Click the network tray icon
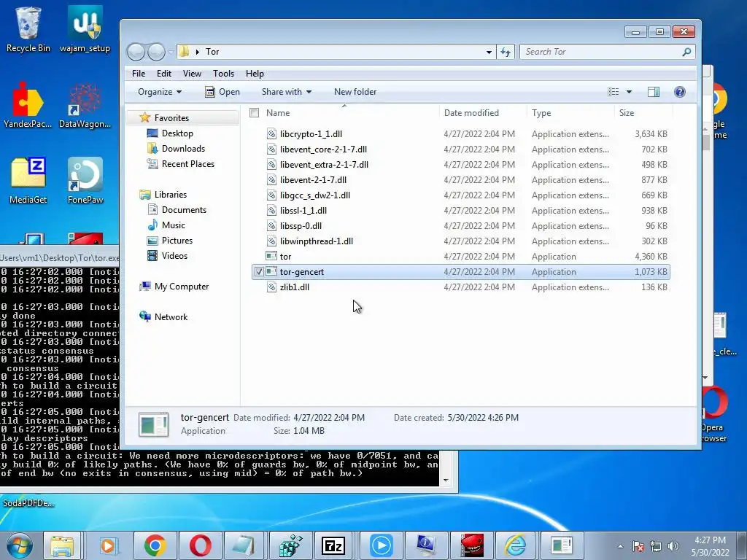 (656, 546)
